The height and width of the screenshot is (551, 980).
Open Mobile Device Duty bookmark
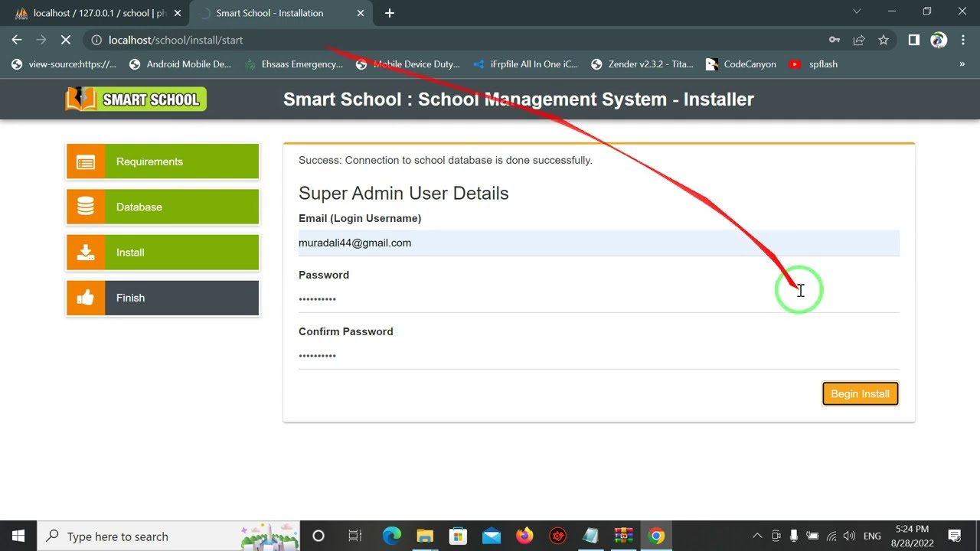(408, 64)
